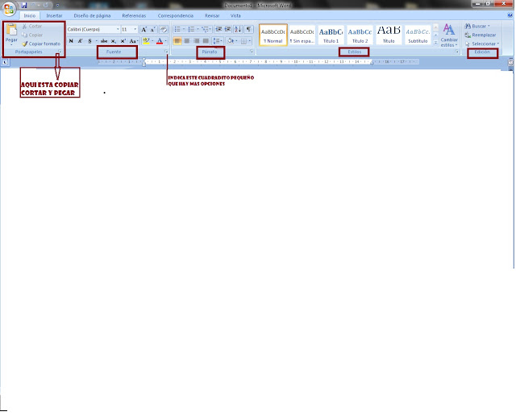516x420 pixels.
Task: Customize the Quick Access toolbar
Action: click(x=57, y=6)
